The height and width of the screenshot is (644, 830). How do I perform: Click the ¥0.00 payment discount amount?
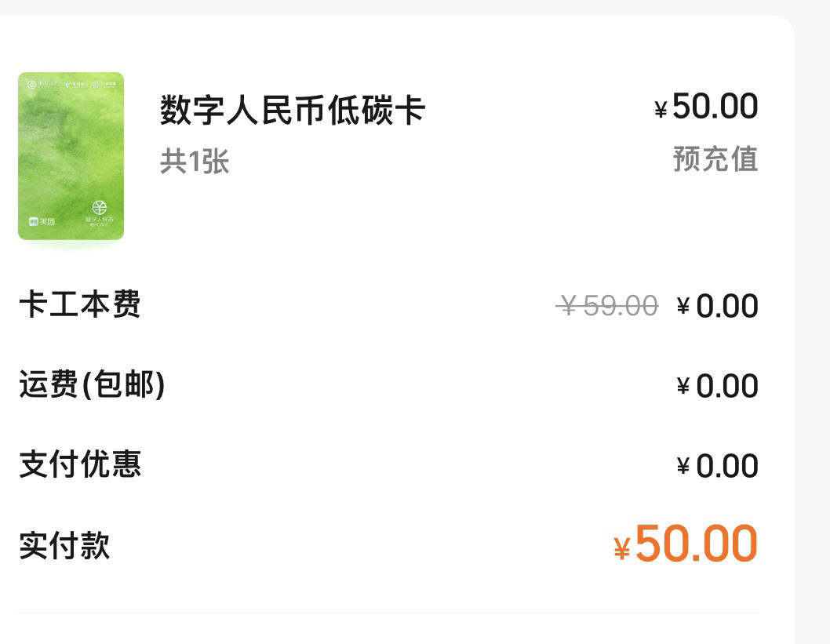(718, 466)
